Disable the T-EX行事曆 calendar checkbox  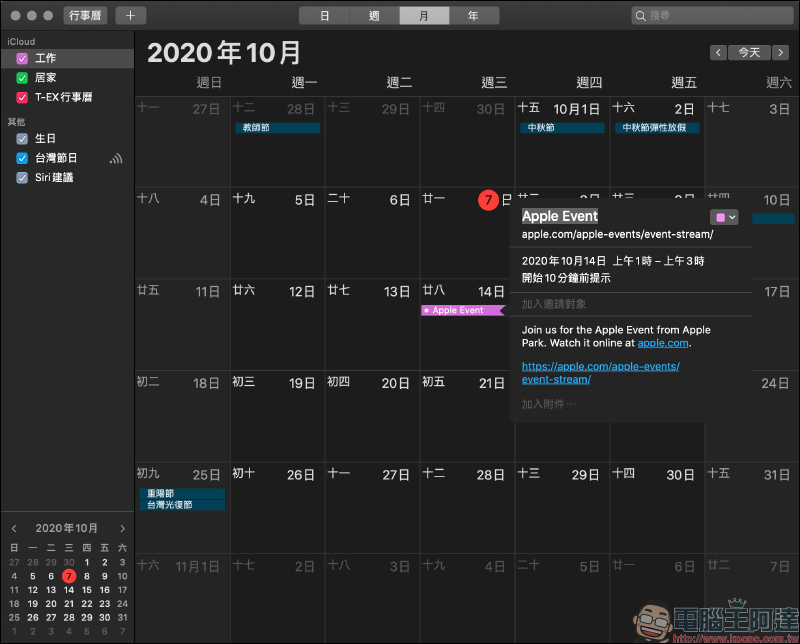(x=22, y=97)
